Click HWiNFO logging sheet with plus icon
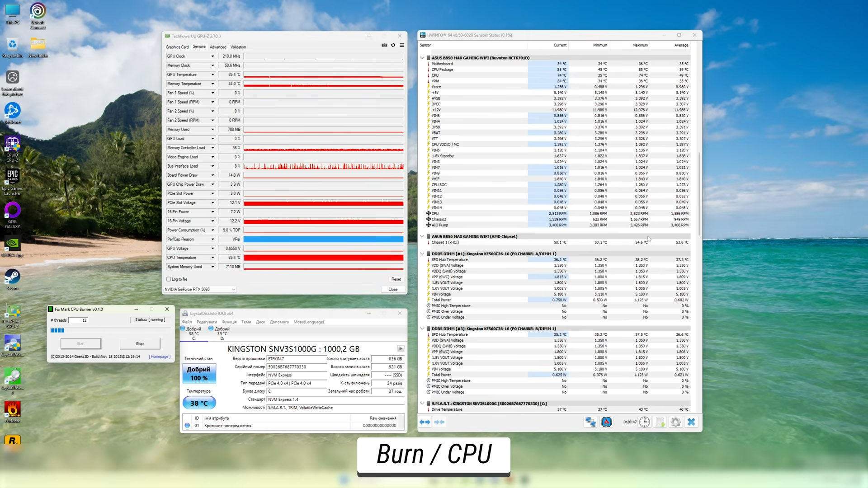The width and height of the screenshot is (868, 488). tap(660, 422)
